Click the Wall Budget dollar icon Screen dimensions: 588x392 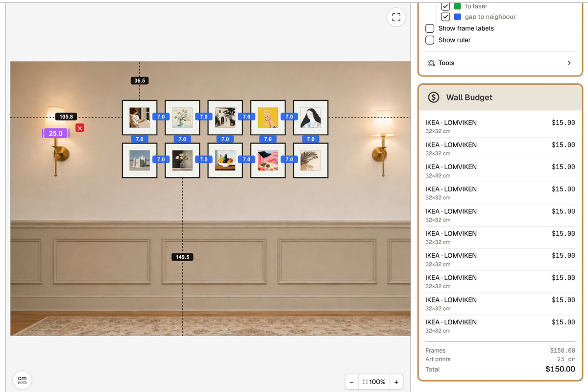[434, 97]
